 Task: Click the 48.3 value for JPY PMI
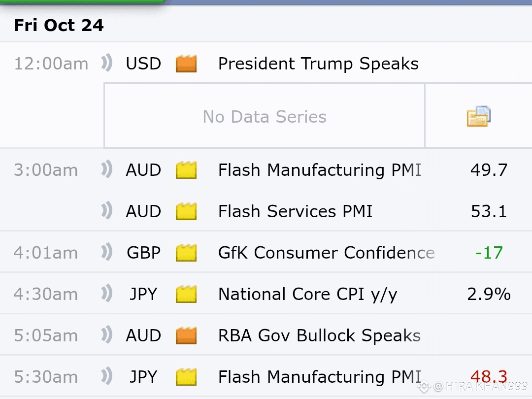click(x=489, y=377)
